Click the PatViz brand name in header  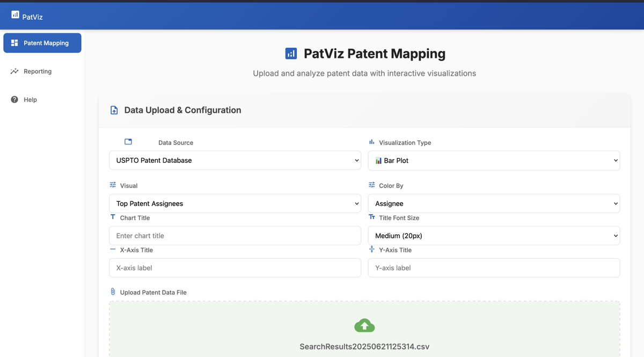pyautogui.click(x=33, y=17)
